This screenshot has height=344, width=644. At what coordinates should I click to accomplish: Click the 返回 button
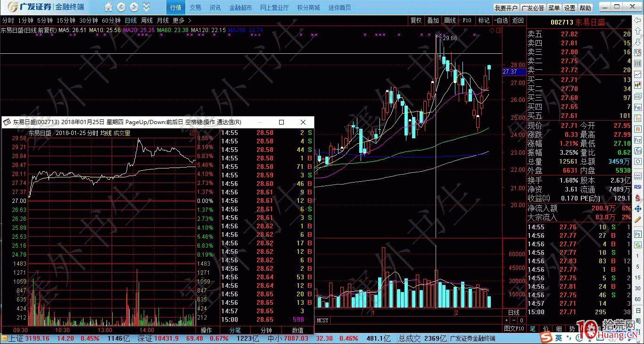pyautogui.click(x=518, y=20)
